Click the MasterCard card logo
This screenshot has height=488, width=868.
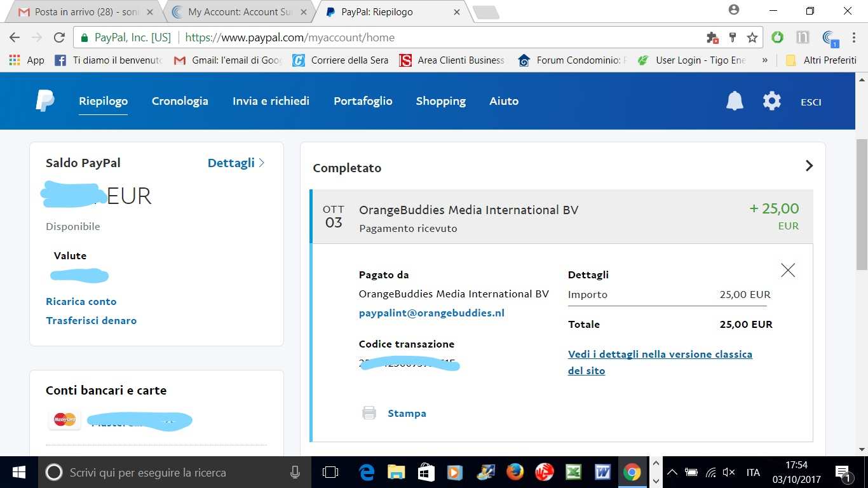tap(65, 419)
